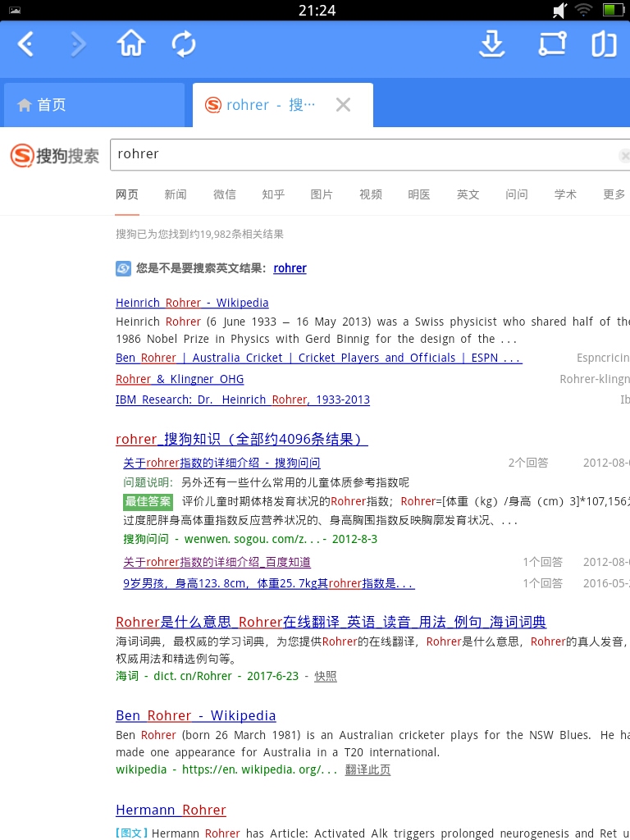Click the 搜狗 icon beside English suggestion

click(123, 268)
